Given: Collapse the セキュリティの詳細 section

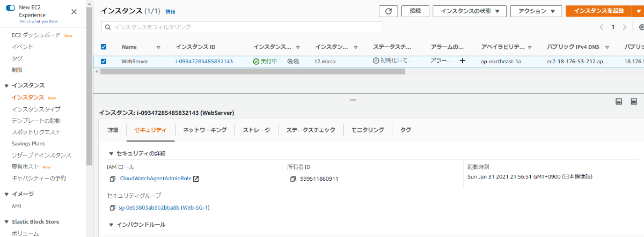Looking at the screenshot, I should coord(111,153).
